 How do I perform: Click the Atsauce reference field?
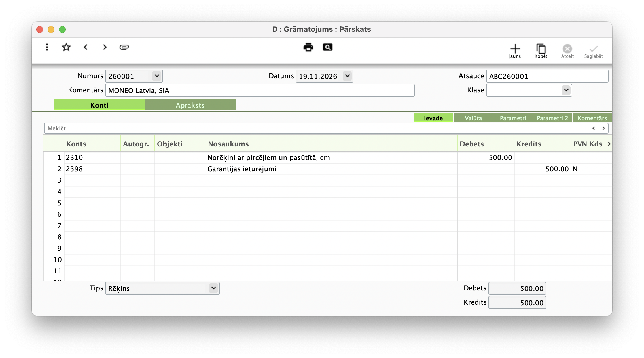coord(547,76)
